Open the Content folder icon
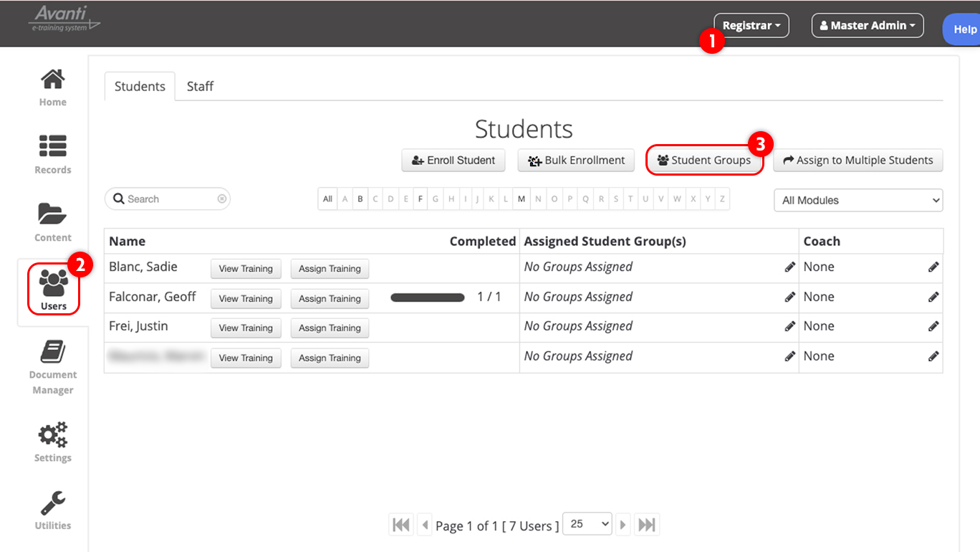This screenshot has width=980, height=552. click(53, 214)
